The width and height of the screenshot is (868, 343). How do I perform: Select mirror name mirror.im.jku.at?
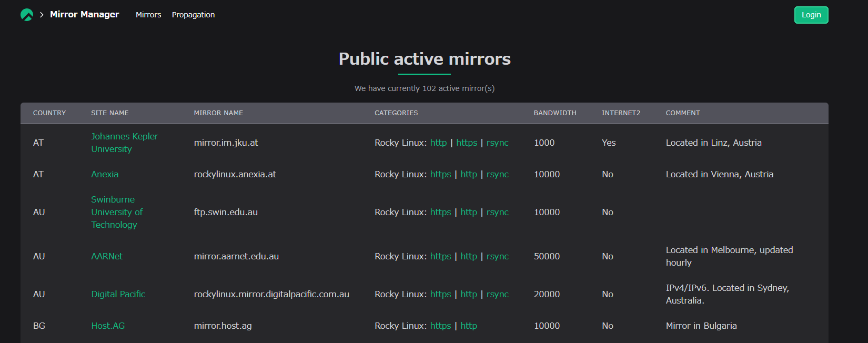click(x=226, y=143)
